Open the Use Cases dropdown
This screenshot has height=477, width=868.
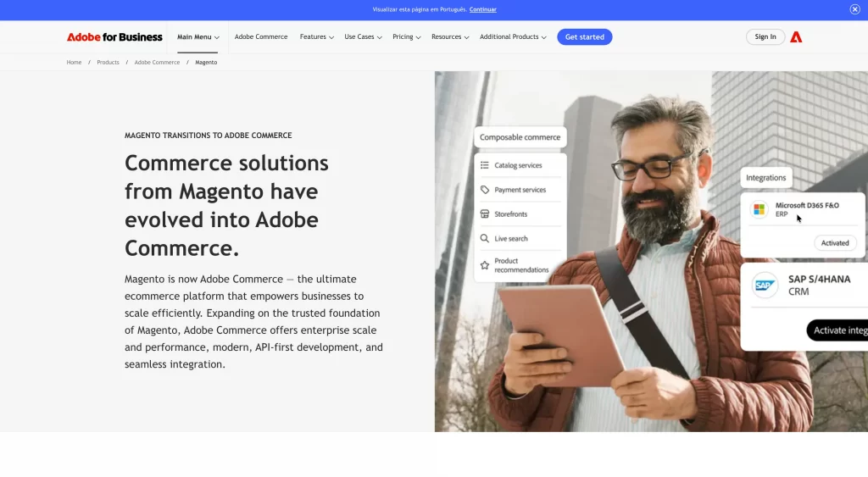coord(363,37)
